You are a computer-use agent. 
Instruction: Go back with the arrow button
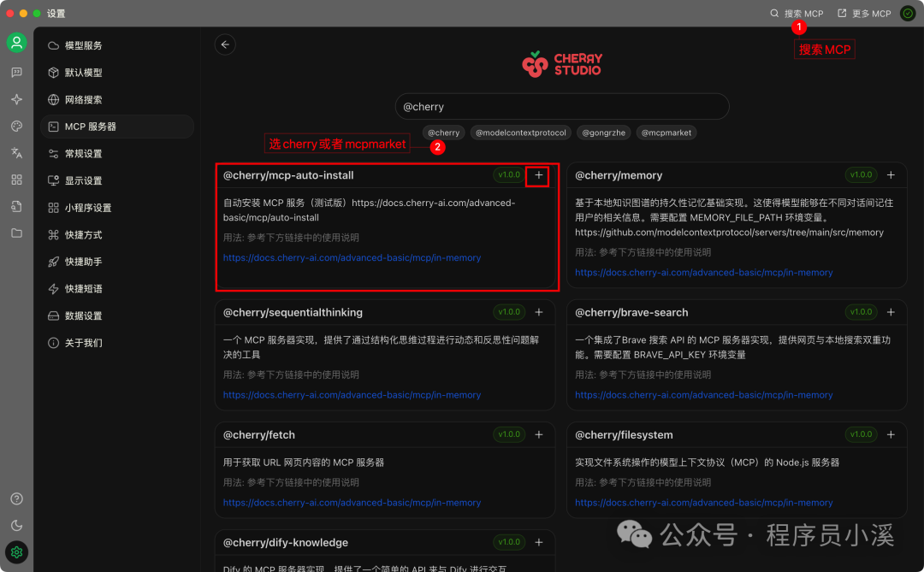225,44
